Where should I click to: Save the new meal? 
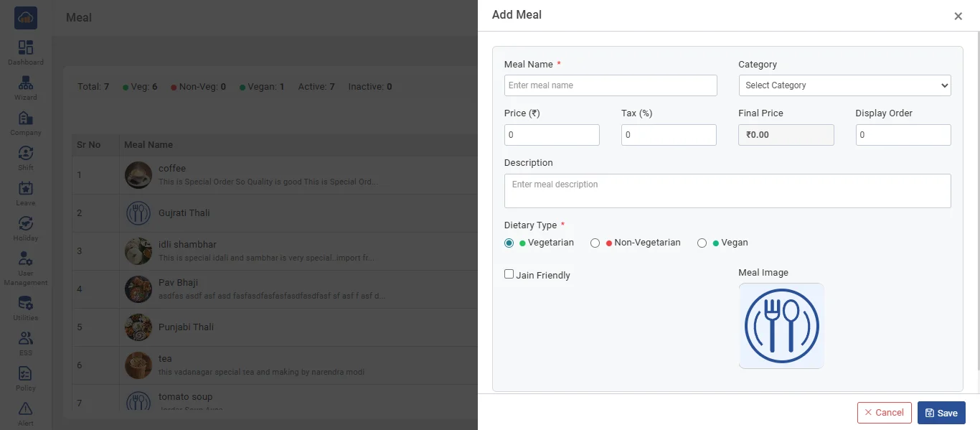[941, 413]
